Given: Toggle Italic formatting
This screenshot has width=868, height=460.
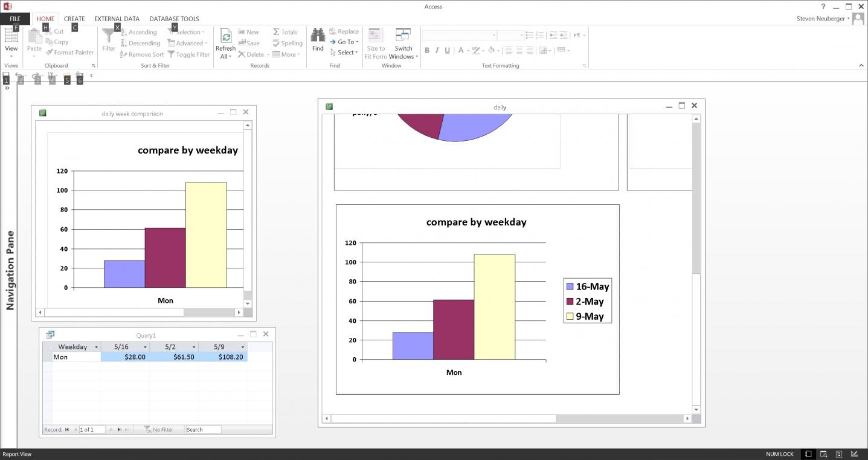Looking at the screenshot, I should coord(437,50).
